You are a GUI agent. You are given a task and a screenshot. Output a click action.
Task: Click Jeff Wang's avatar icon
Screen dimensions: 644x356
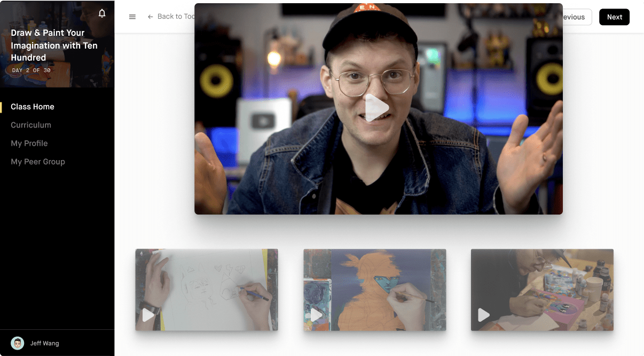(x=17, y=343)
